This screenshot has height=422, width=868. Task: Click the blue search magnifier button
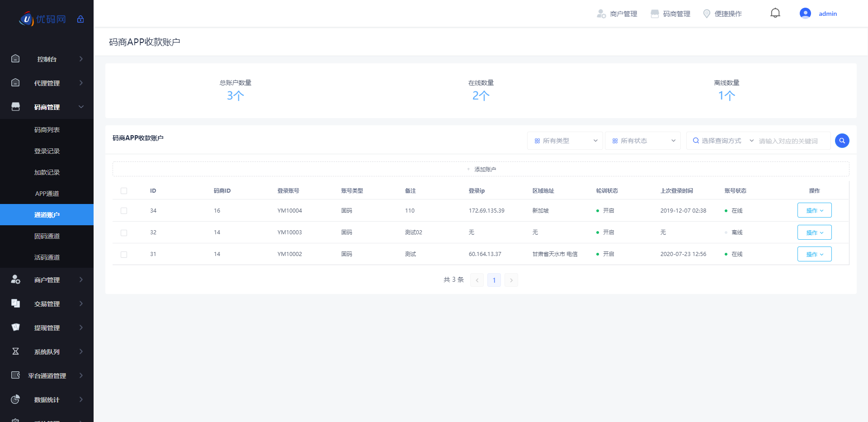(842, 141)
